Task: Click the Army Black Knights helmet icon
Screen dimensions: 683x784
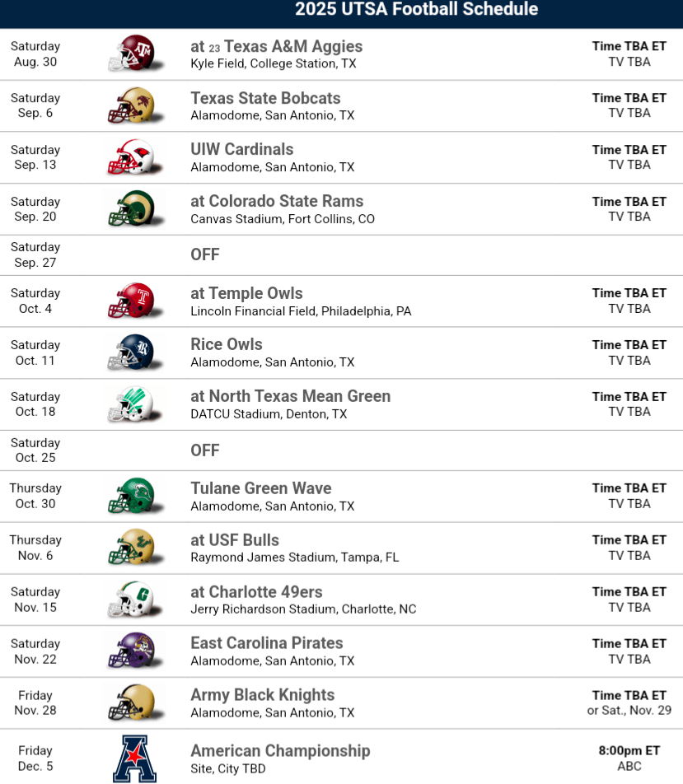Action: (x=131, y=702)
